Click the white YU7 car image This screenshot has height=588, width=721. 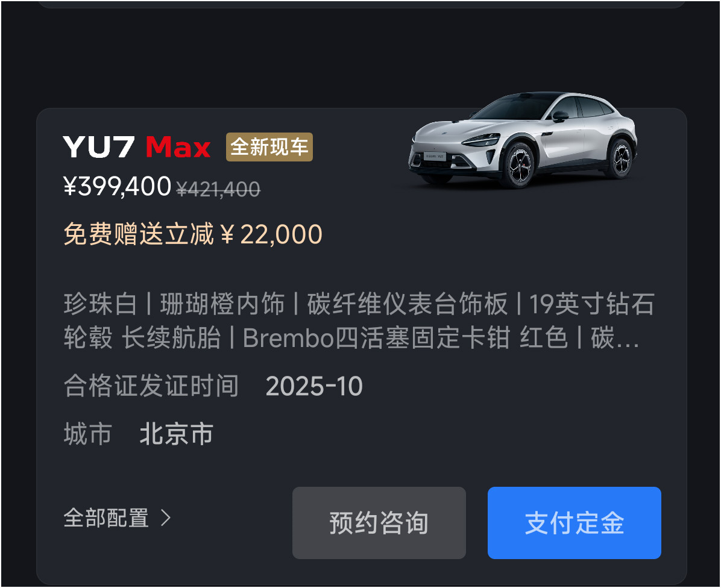point(523,140)
